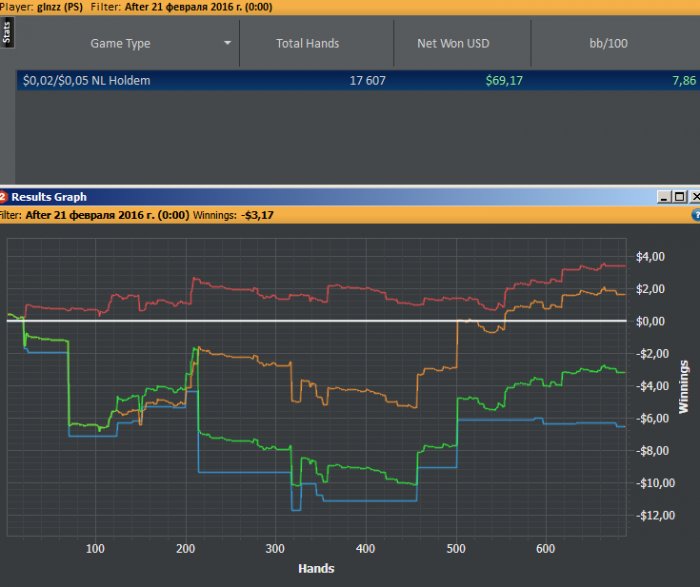
Task: Maximize the Results Graph window
Action: coord(679,197)
